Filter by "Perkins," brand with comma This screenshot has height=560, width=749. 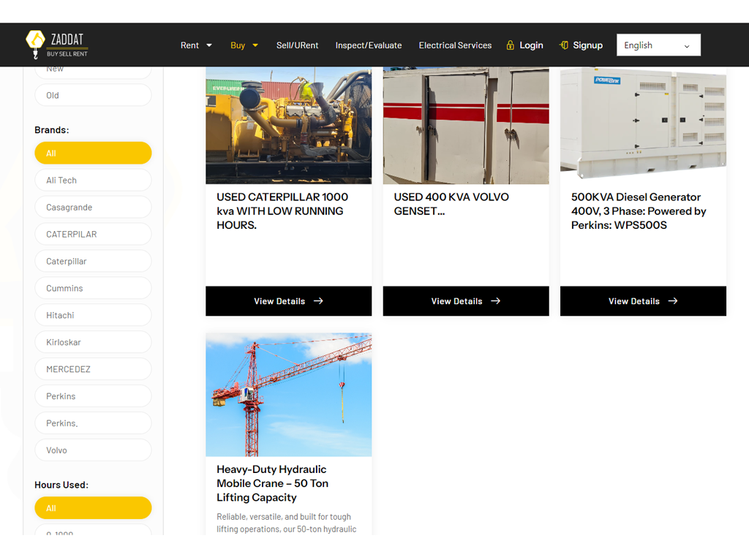coord(93,423)
